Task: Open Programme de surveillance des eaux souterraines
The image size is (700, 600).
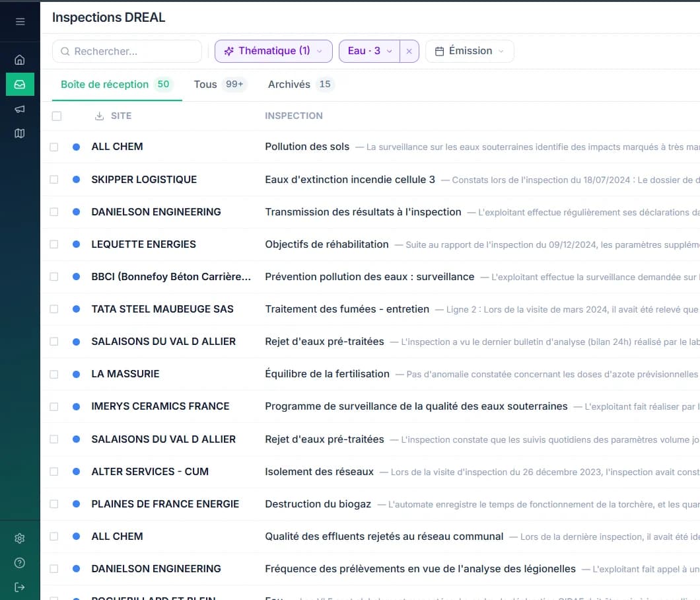Action: 416,406
